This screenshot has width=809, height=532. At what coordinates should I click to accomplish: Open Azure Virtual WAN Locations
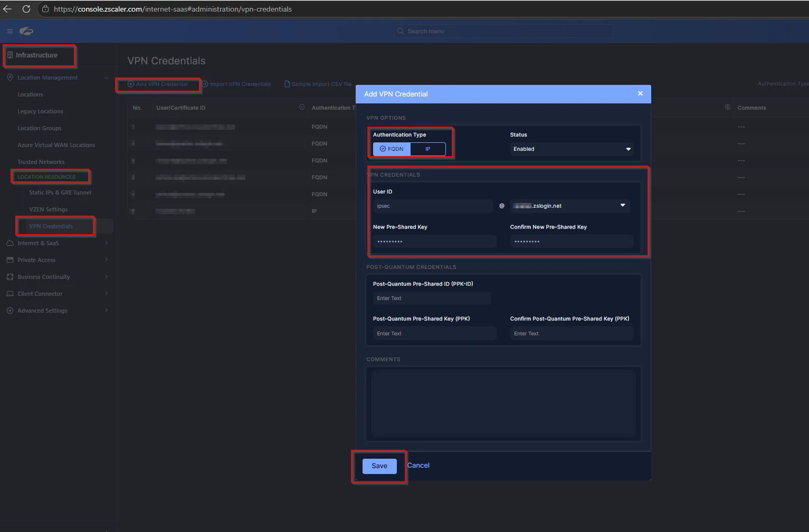pos(56,145)
